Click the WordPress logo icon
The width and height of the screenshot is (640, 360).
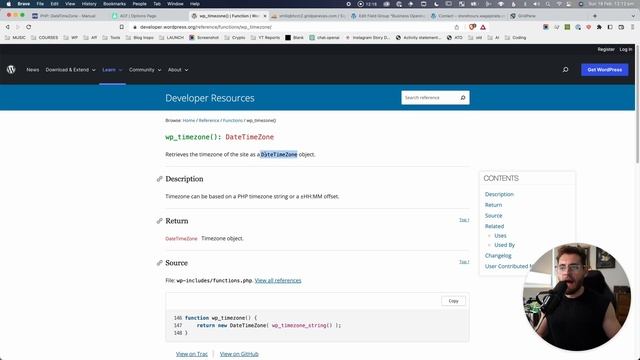pos(11,69)
